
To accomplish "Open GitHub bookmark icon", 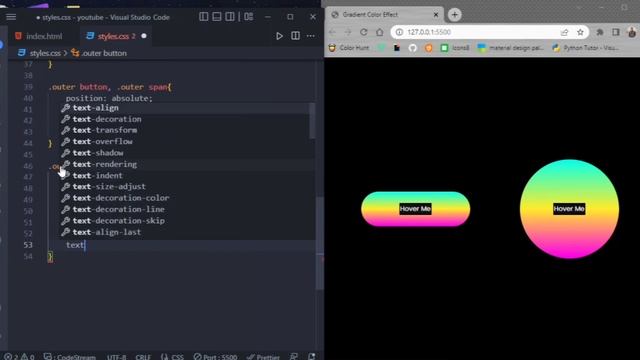I will point(412,48).
